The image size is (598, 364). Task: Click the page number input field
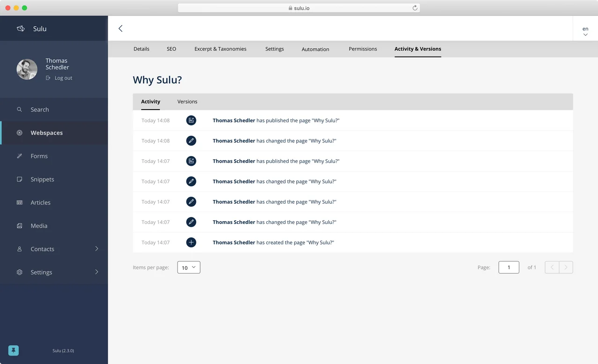508,267
